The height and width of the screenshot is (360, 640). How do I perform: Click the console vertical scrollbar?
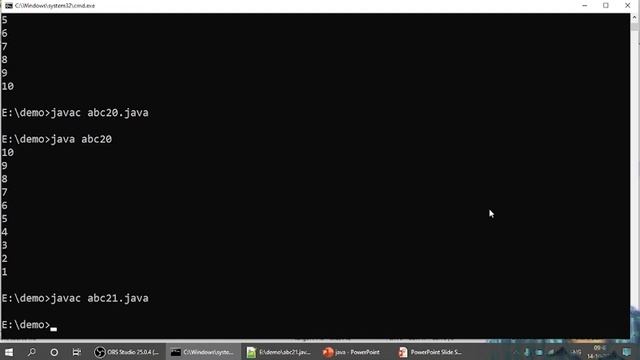point(635,176)
